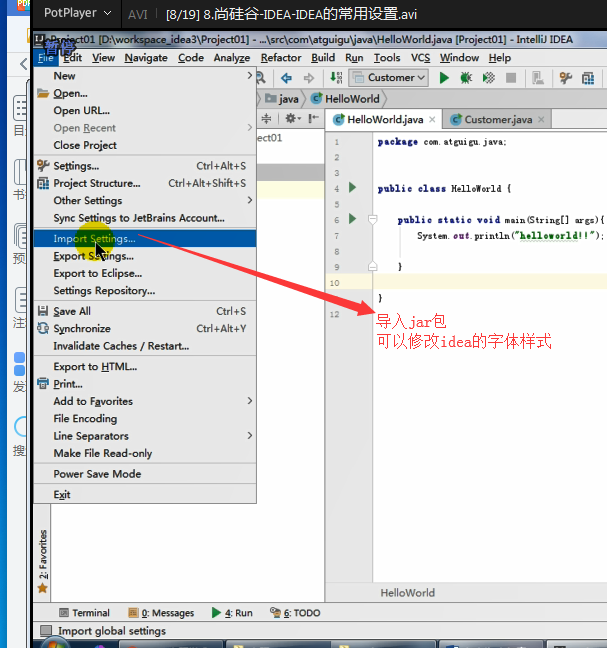This screenshot has height=648, width=607.
Task: Open Settings Repository... item
Action: coord(145,291)
